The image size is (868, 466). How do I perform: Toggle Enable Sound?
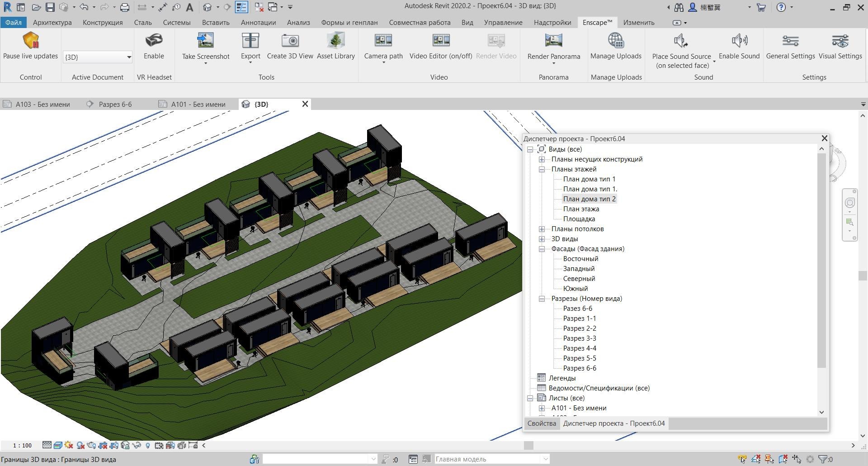[739, 46]
